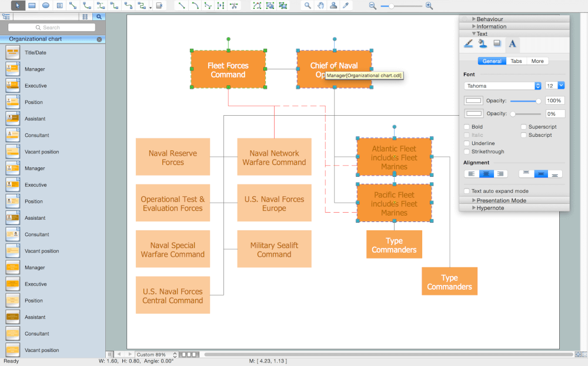Open the Custom 89% zoom dropdown
This screenshot has width=588, height=366.
tap(156, 354)
